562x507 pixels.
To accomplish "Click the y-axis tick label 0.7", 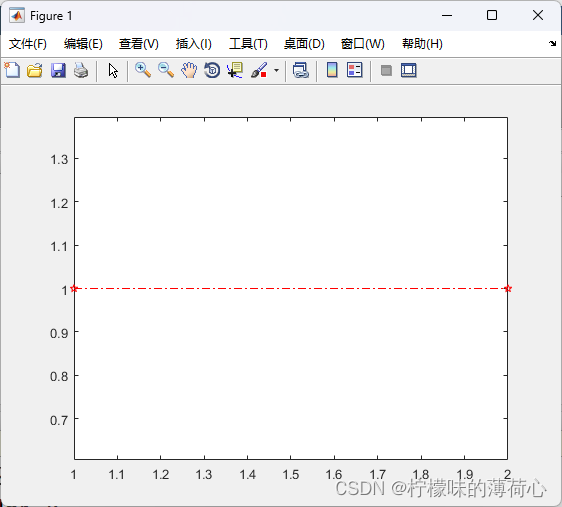I will (59, 420).
